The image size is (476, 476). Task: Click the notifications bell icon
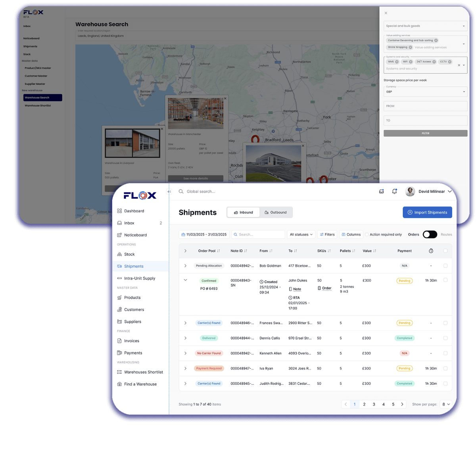point(395,191)
